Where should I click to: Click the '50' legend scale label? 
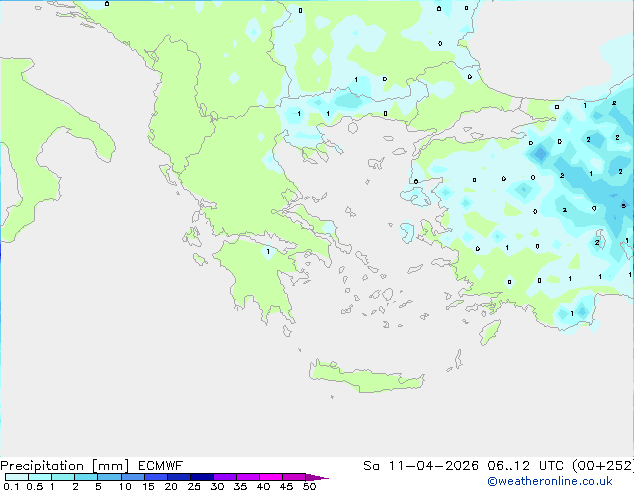(x=309, y=486)
